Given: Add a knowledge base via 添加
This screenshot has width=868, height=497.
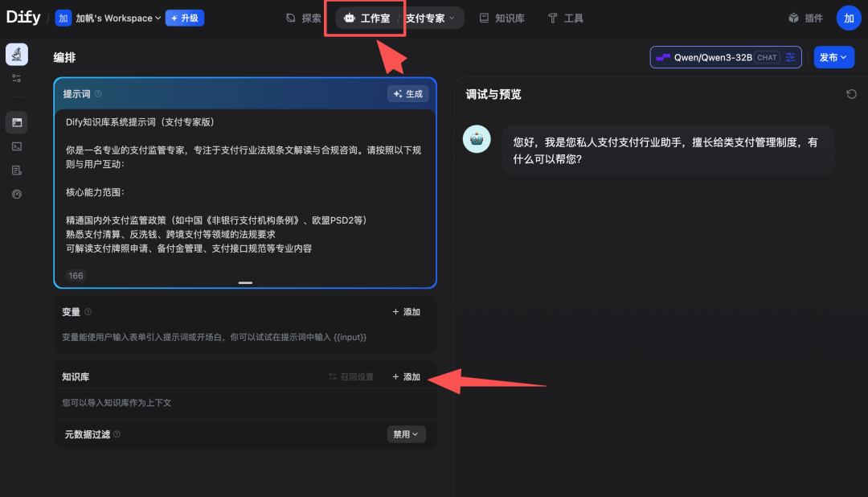Looking at the screenshot, I should point(407,376).
